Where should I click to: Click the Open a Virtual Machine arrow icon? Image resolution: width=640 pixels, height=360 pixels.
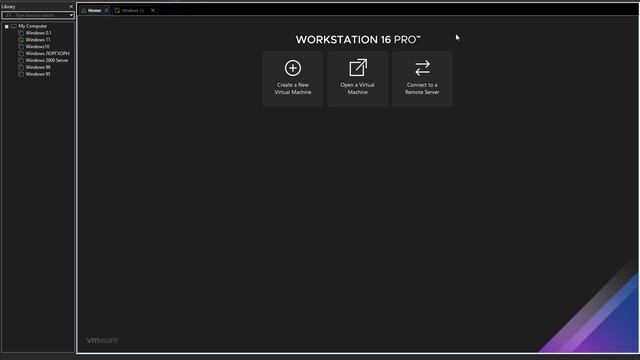358,68
